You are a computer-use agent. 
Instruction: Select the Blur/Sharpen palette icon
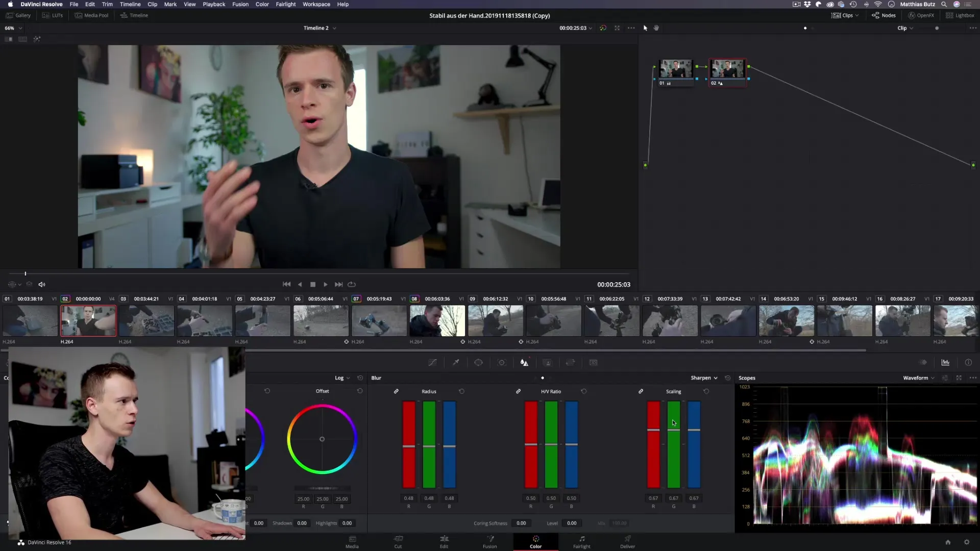524,362
